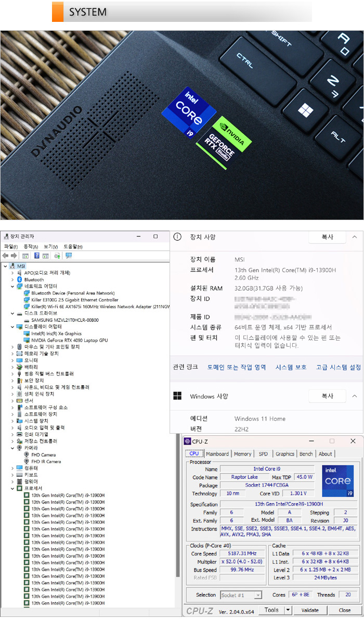This screenshot has height=619, width=364.
Task: Click the Core Speed 5187.31 MHz field
Action: [242, 553]
